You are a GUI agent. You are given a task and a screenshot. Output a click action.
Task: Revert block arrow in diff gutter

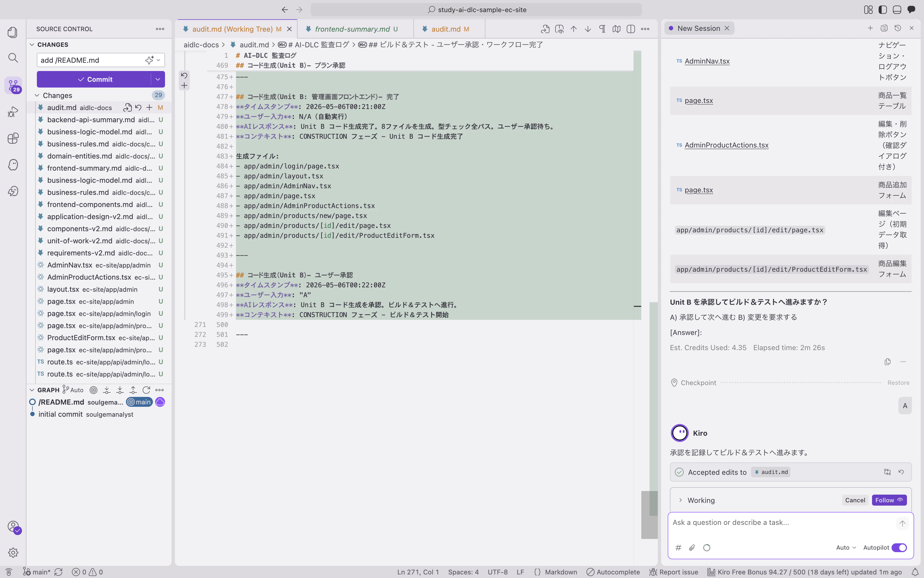tap(185, 75)
